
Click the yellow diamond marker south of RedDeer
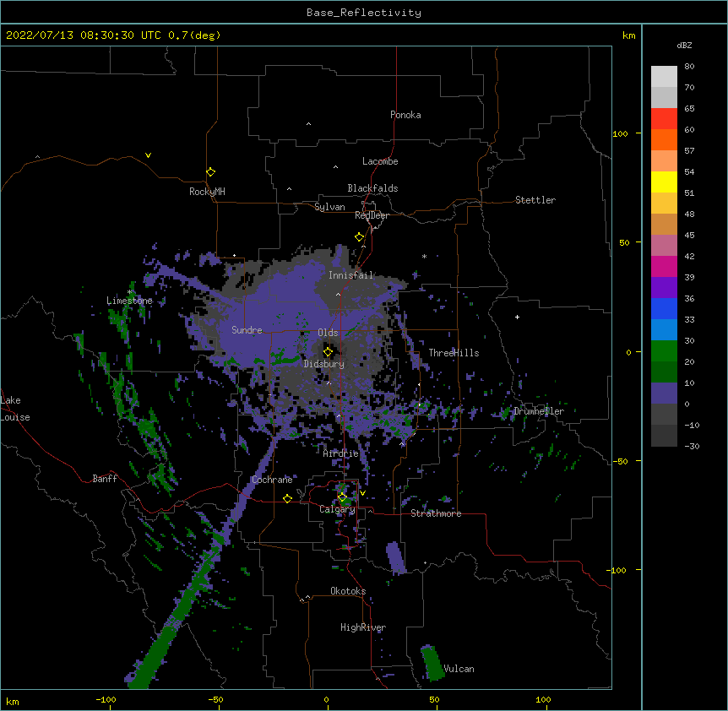(x=359, y=237)
